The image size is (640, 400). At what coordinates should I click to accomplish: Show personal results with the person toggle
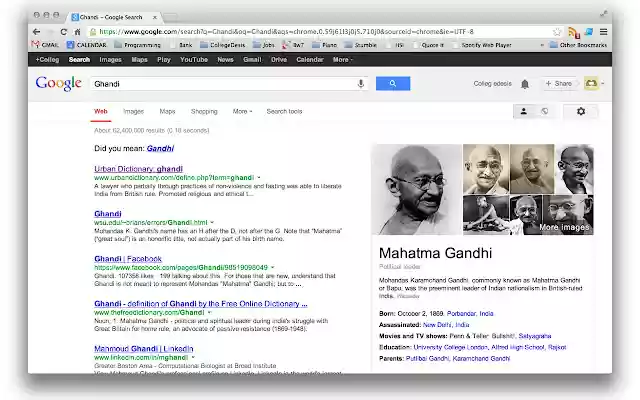[523, 111]
